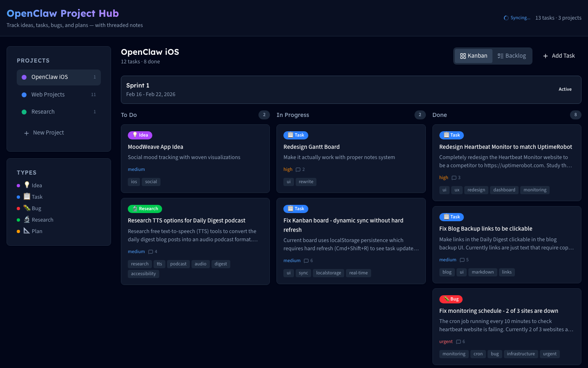Click the plus icon beside New Project
Image resolution: width=588 pixels, height=368 pixels.
coord(27,133)
